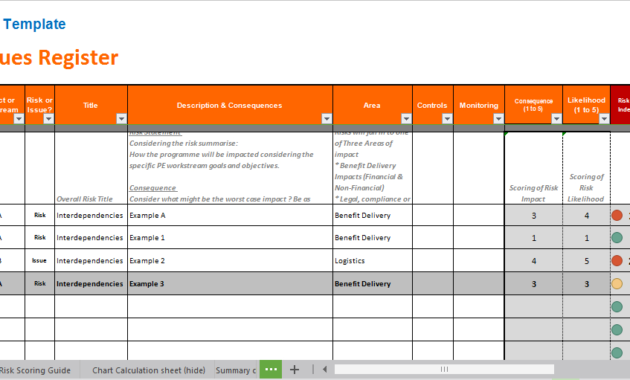This screenshot has height=380, width=630.
Task: Open filter dropdown for Title column
Action: pyautogui.click(x=121, y=118)
